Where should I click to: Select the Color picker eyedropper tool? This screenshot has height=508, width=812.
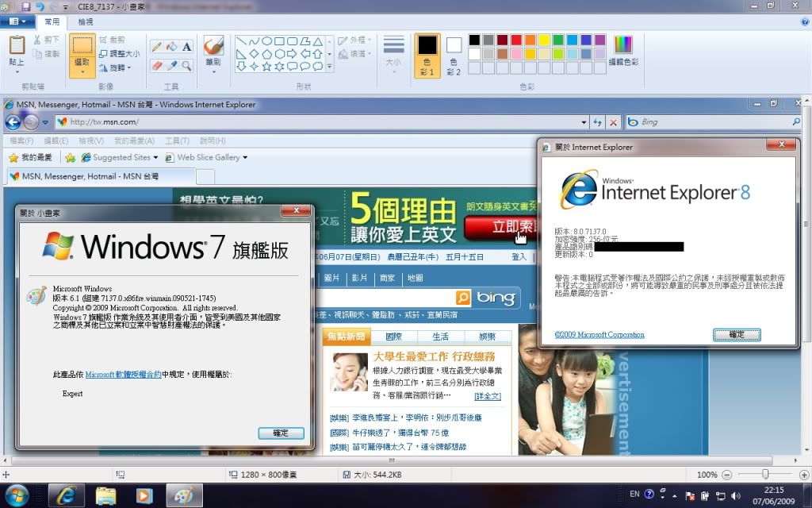171,66
